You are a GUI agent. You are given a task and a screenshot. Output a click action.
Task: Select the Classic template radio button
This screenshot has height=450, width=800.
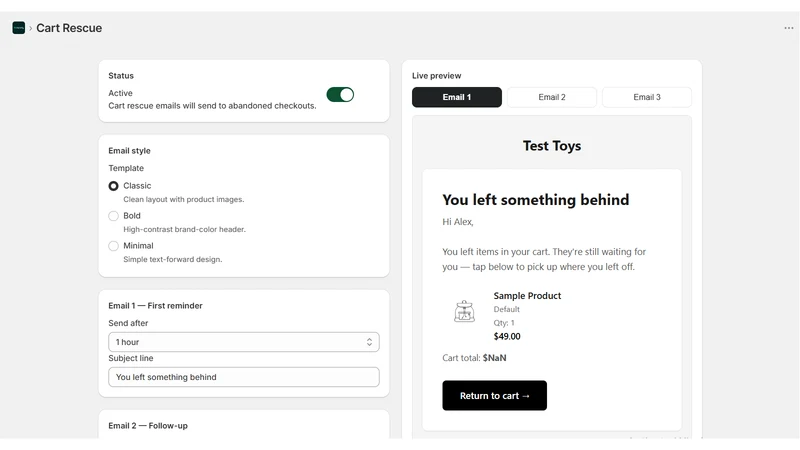coord(113,186)
